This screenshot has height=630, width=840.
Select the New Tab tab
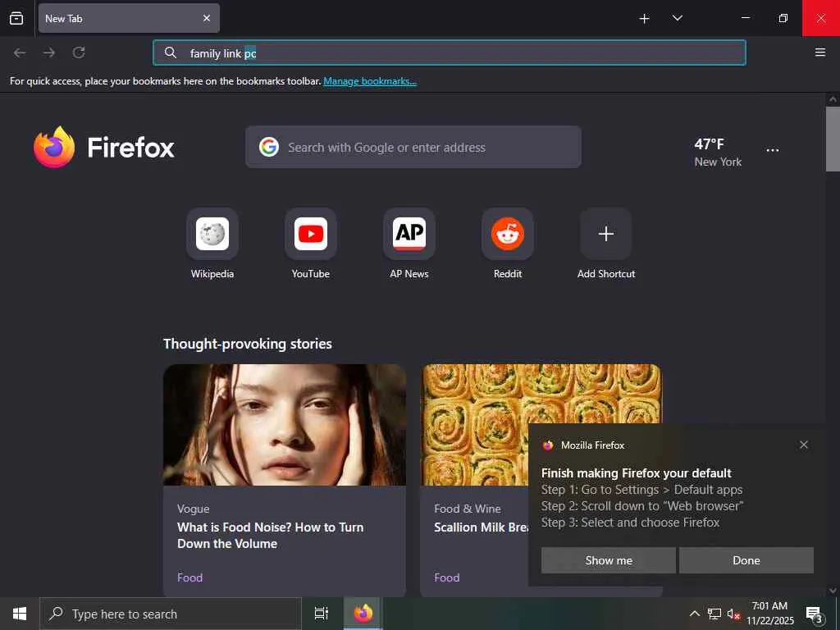point(129,18)
